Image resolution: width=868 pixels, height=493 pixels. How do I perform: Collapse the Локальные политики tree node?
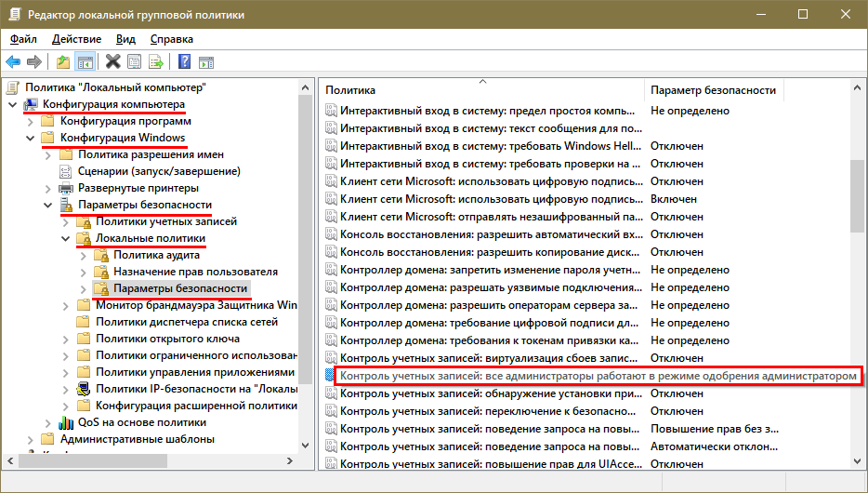point(66,239)
